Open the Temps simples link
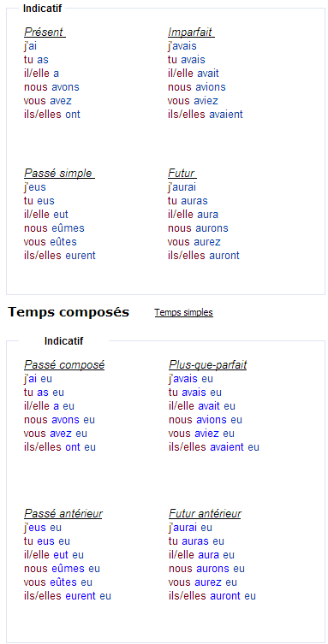 184,312
